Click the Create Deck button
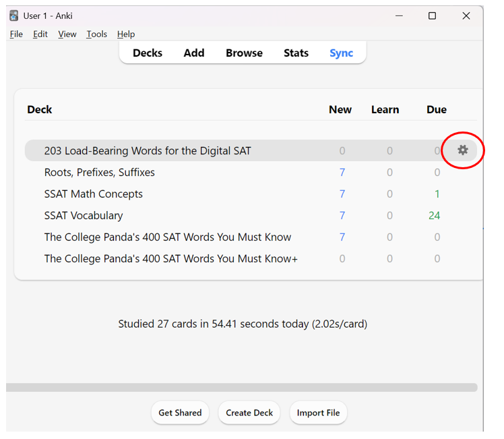504x439 pixels. coord(249,413)
